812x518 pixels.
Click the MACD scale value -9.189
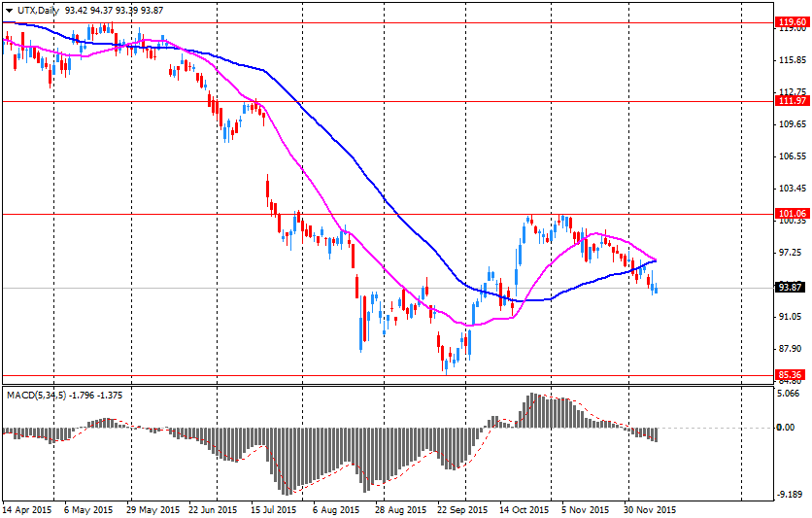790,494
